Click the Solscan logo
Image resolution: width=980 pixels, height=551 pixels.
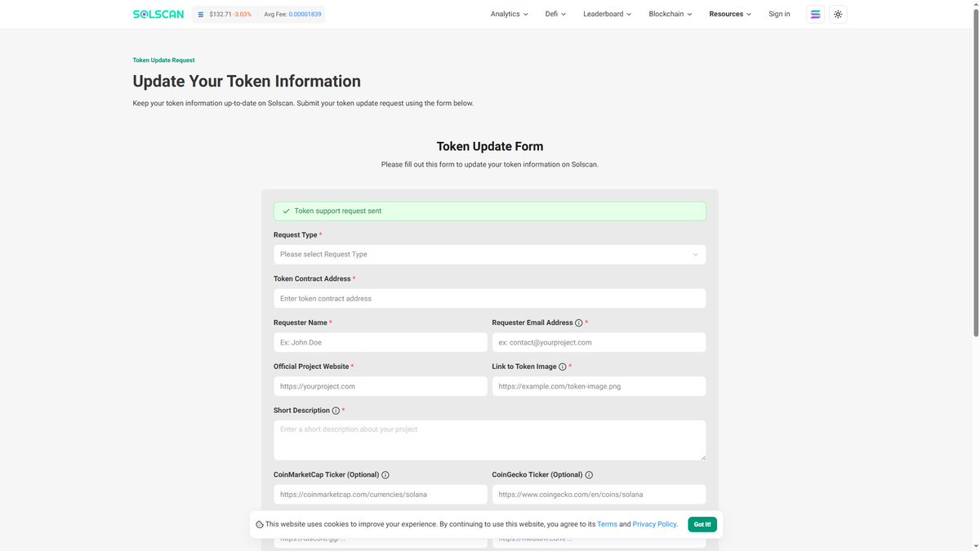(x=158, y=14)
